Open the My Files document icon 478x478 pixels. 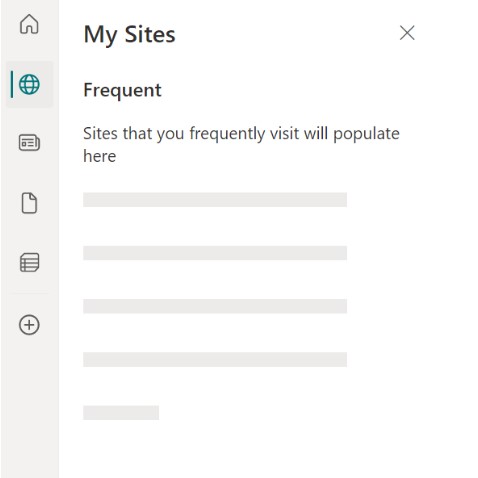(29, 203)
